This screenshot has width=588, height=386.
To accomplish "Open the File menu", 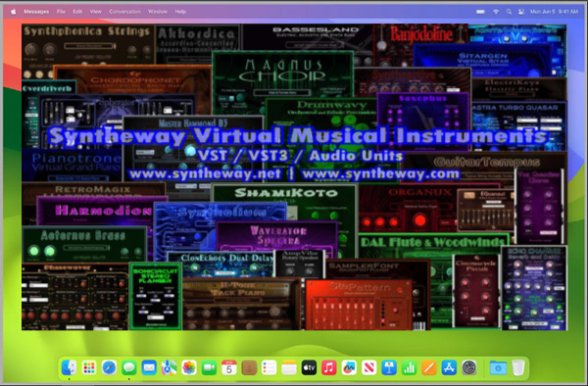I will click(61, 12).
